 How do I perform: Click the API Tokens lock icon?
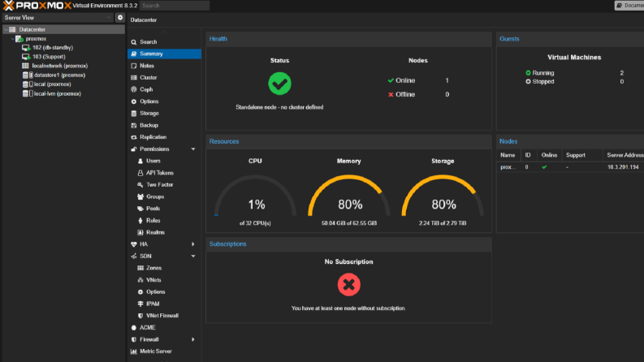140,173
